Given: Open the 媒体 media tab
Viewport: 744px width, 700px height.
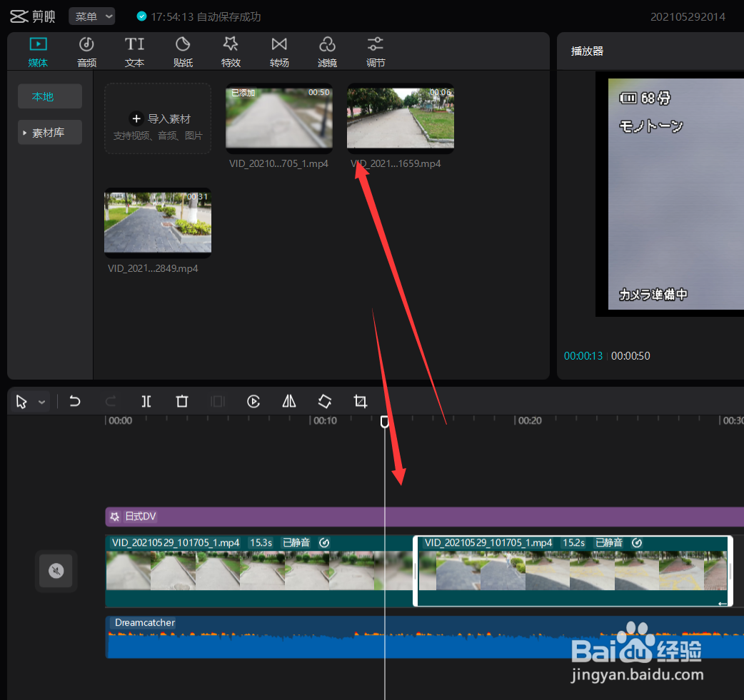Looking at the screenshot, I should (x=38, y=52).
